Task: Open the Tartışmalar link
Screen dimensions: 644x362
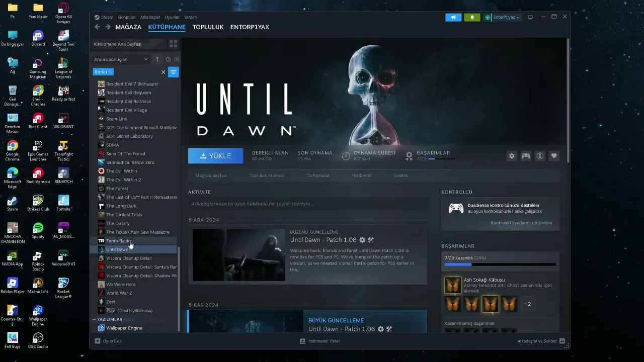Action: [x=318, y=175]
